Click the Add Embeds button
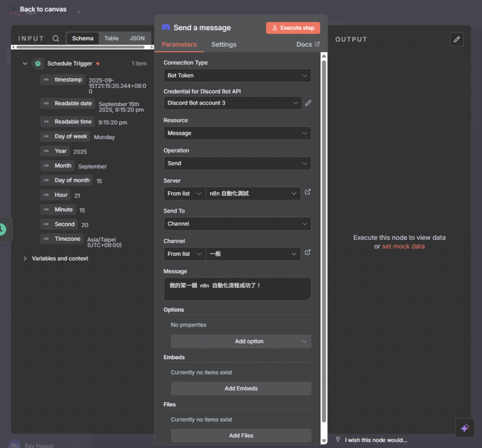Viewport: 482px width, 448px height. (x=241, y=388)
